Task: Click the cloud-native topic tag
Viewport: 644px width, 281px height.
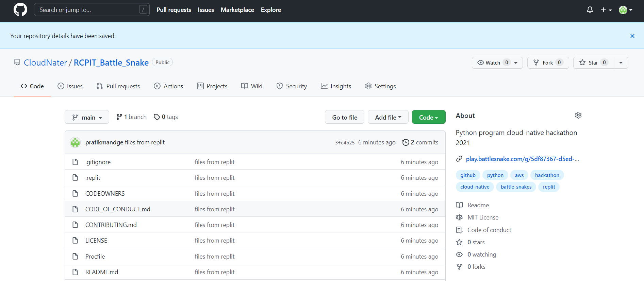Action: 475,187
